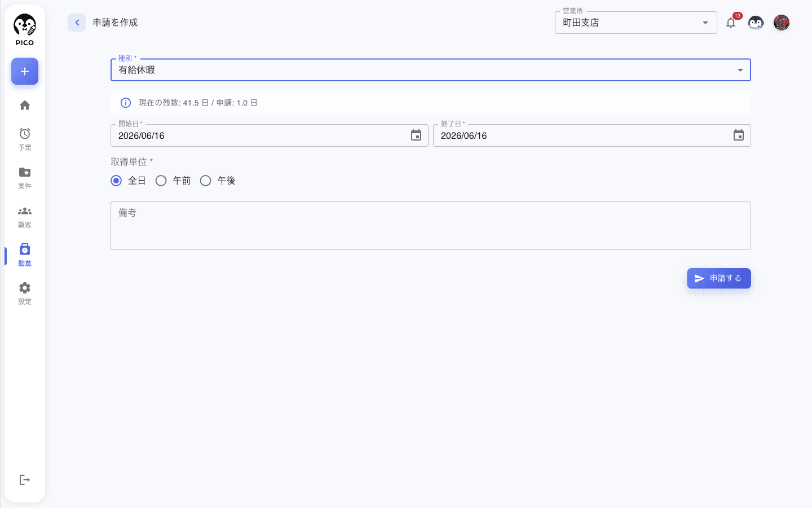Go to the home icon in sidebar
Viewport: 812px width, 508px height.
click(25, 106)
